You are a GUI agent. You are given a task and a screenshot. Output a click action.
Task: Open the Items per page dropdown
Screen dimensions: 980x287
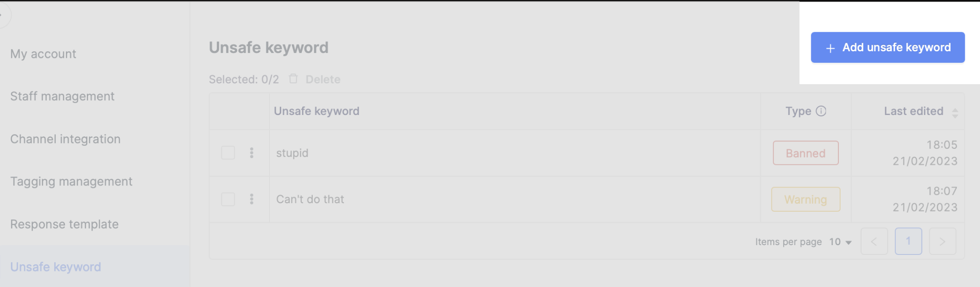pyautogui.click(x=841, y=242)
